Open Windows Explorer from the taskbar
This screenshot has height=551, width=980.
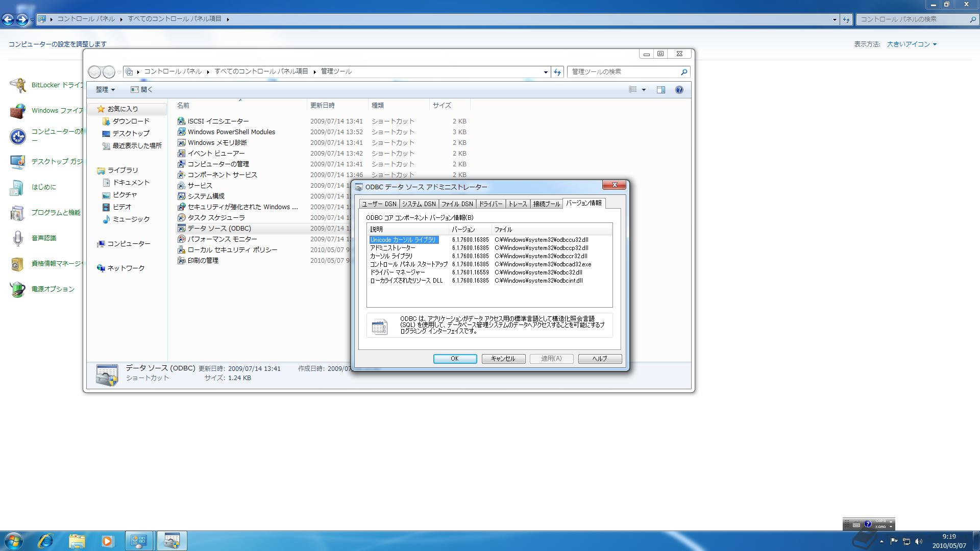click(77, 541)
